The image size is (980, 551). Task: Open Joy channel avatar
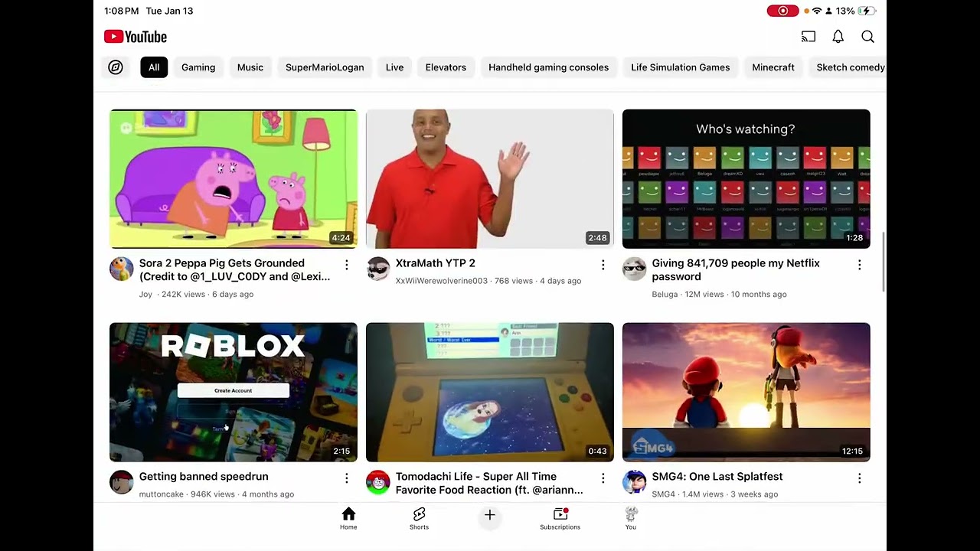(122, 269)
